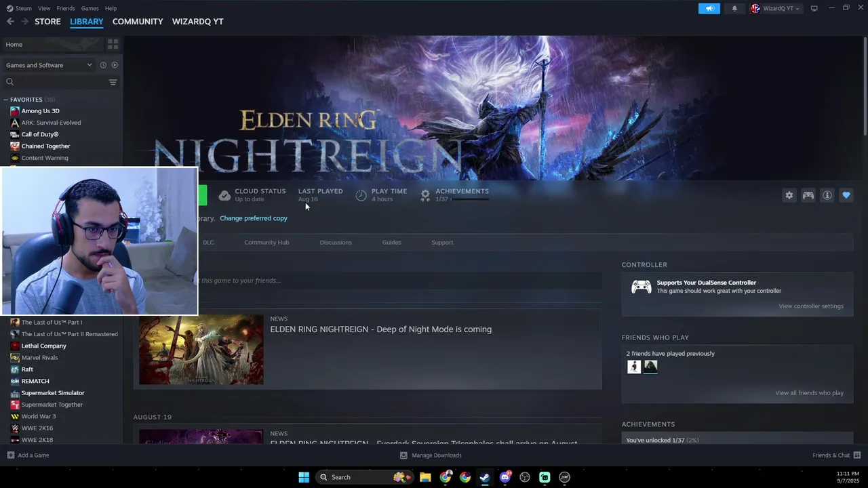Open game settings gear icon
The image size is (868, 488).
[789, 195]
